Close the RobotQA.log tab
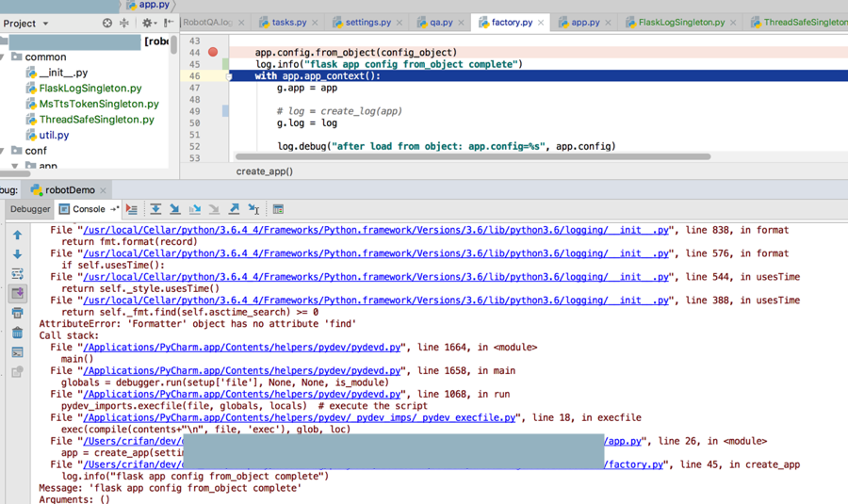 tap(241, 23)
